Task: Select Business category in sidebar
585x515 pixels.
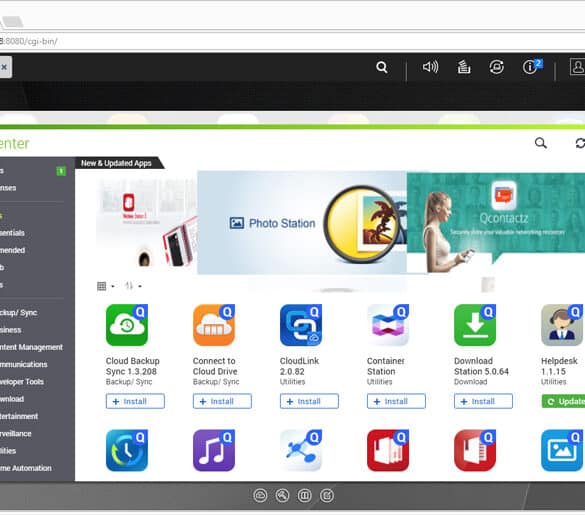Action: 10,330
